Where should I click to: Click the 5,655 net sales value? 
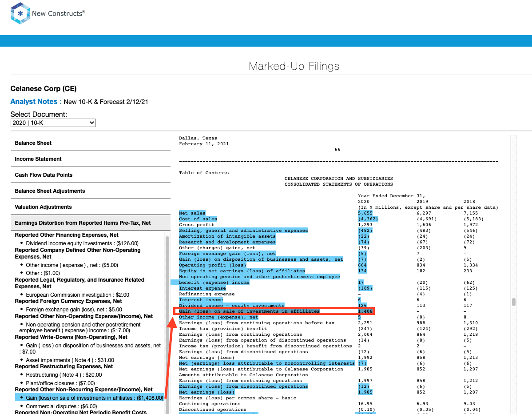[365, 213]
